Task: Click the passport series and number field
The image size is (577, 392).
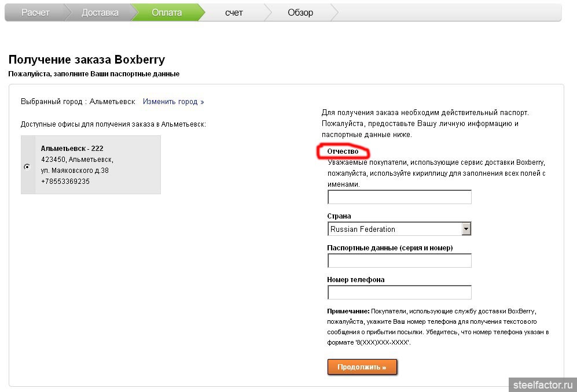Action: 399,261
